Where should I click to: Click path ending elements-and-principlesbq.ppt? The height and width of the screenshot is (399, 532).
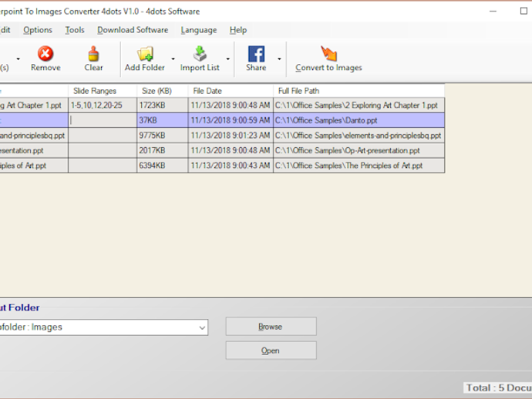(359, 136)
